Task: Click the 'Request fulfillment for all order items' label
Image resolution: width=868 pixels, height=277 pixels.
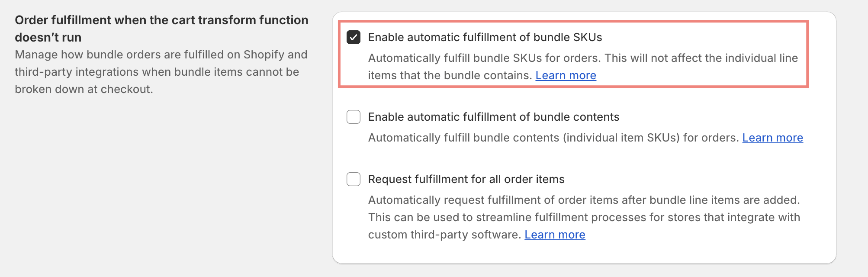Action: [x=466, y=179]
